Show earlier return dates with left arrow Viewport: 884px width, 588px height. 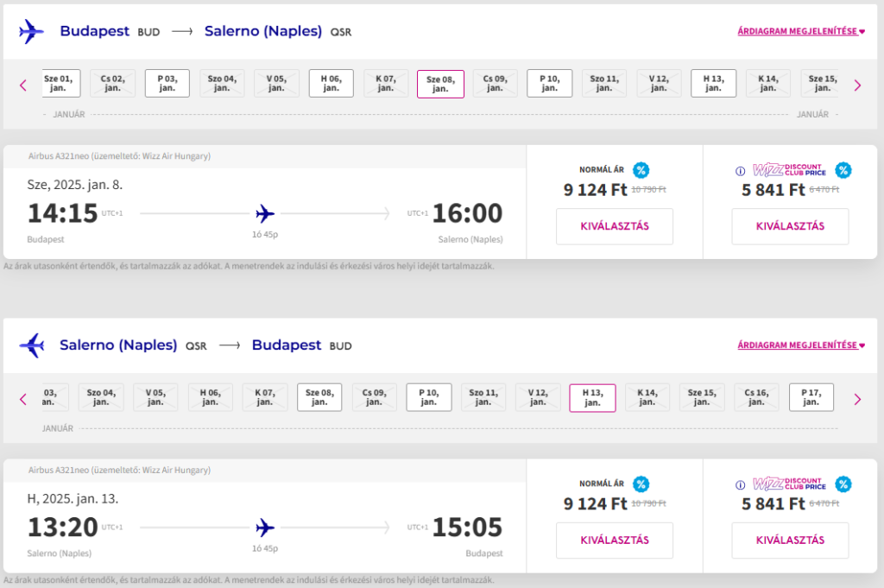click(23, 400)
